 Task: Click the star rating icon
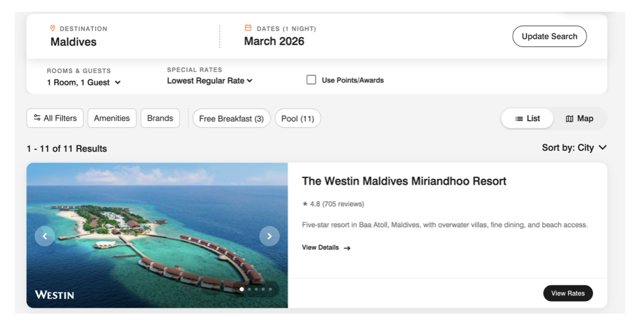click(305, 204)
